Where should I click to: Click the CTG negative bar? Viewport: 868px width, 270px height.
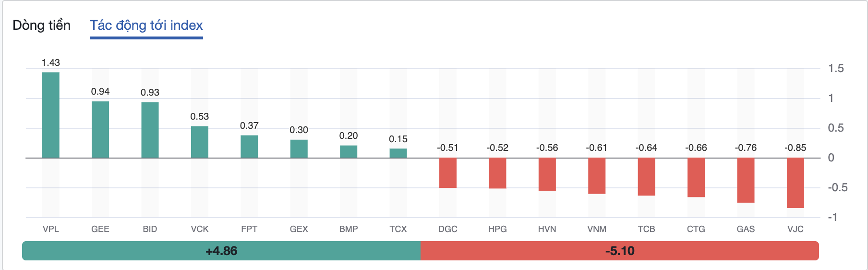coord(696,177)
